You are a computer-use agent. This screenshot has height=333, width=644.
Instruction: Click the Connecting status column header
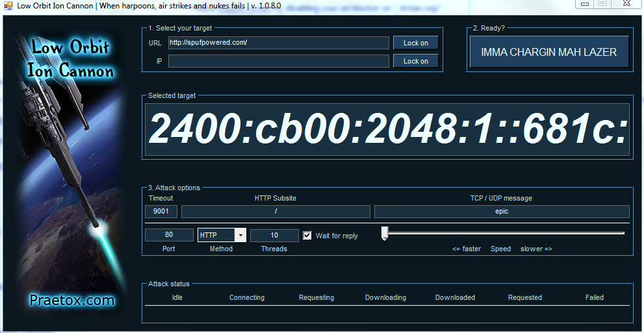click(x=247, y=297)
